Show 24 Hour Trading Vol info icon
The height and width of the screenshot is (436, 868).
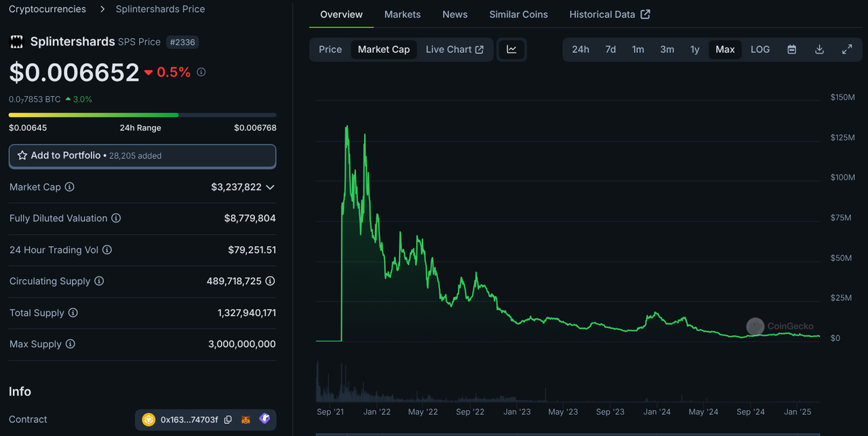(x=107, y=250)
